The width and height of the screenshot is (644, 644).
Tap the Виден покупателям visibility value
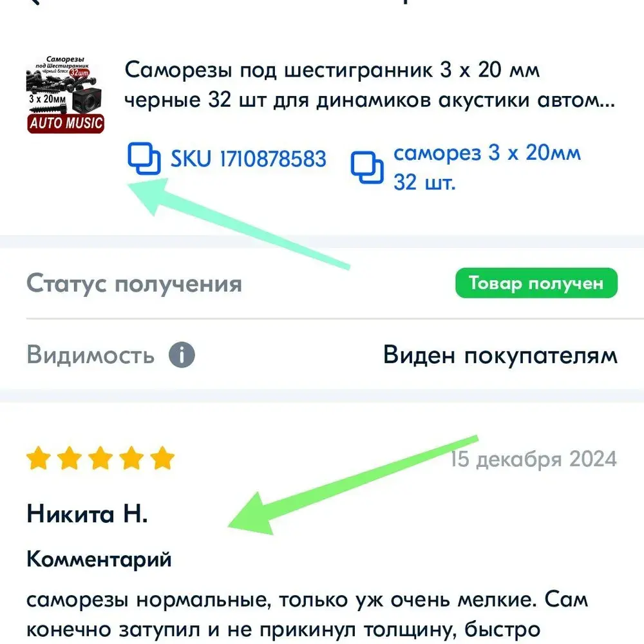pyautogui.click(x=500, y=355)
